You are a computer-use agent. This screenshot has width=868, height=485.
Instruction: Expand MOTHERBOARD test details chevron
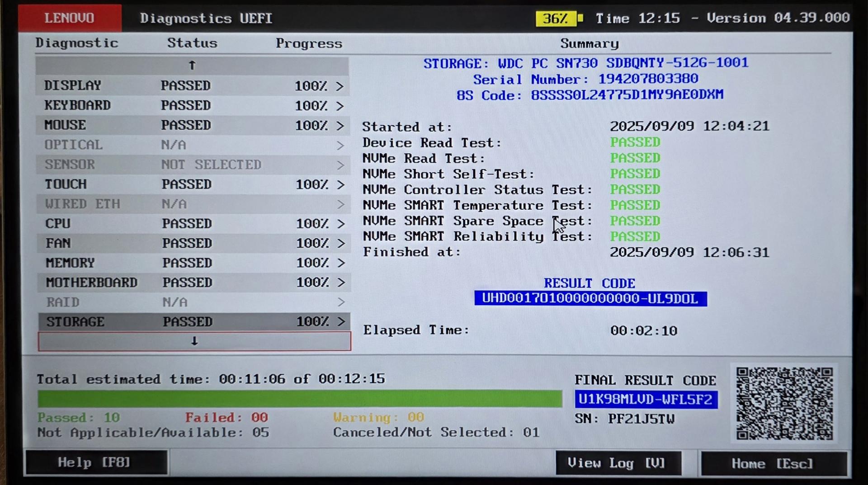click(x=341, y=283)
